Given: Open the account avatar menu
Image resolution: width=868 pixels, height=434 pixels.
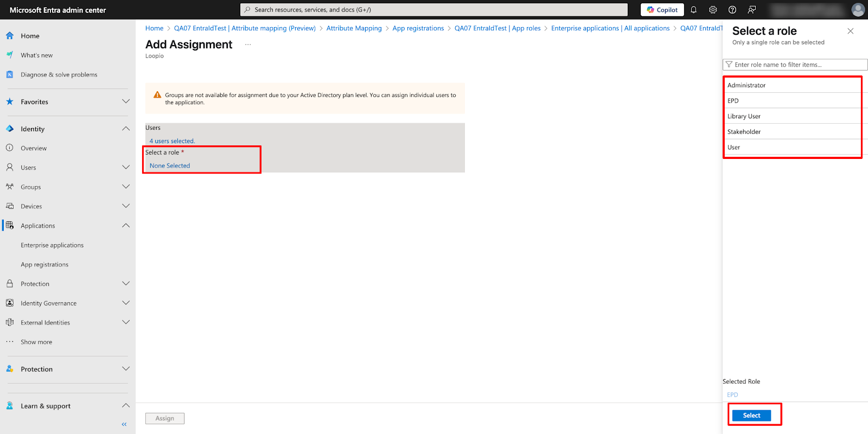Looking at the screenshot, I should pyautogui.click(x=858, y=10).
